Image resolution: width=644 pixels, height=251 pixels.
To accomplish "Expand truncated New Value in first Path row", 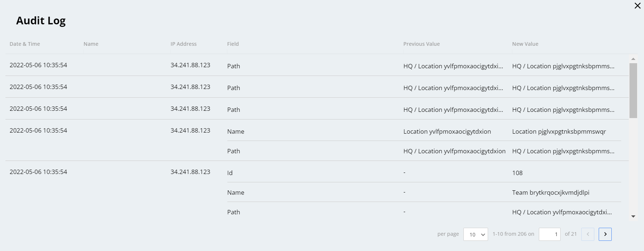I will coord(563,66).
